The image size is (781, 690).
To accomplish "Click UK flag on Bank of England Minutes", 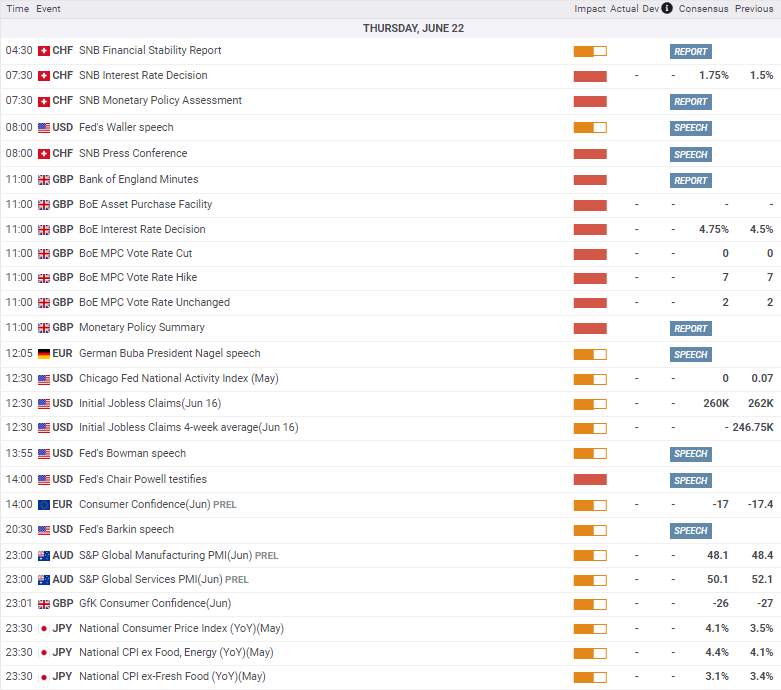I will (44, 180).
